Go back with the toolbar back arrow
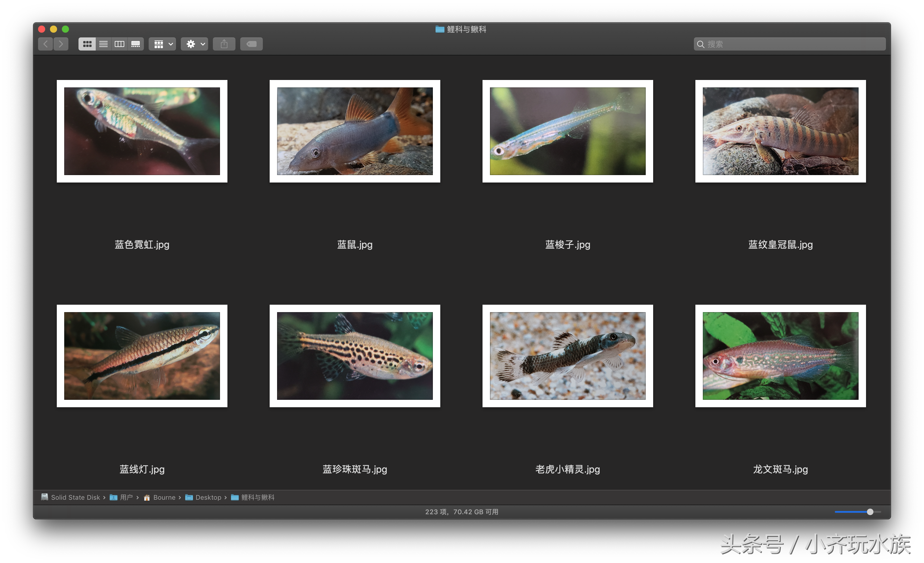The height and width of the screenshot is (563, 924). (x=45, y=44)
